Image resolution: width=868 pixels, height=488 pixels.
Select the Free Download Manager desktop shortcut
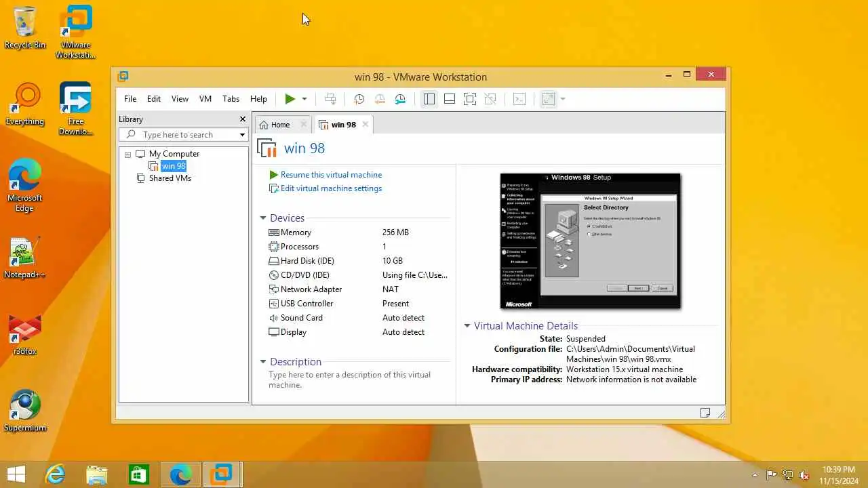coord(75,109)
